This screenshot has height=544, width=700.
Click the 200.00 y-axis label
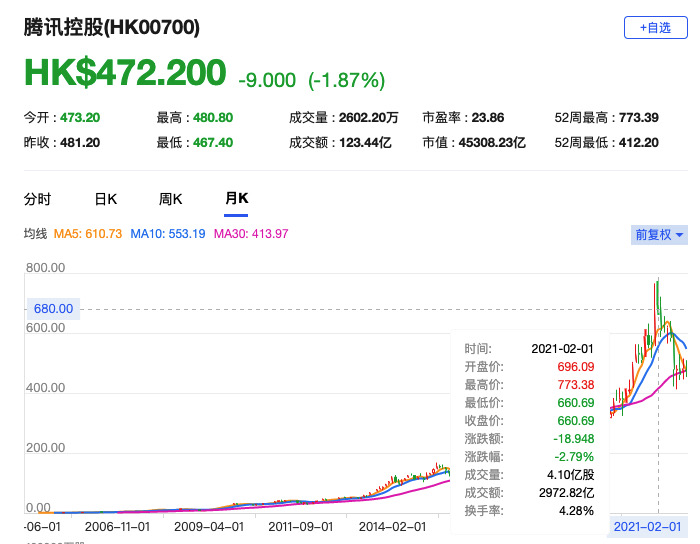tap(46, 448)
